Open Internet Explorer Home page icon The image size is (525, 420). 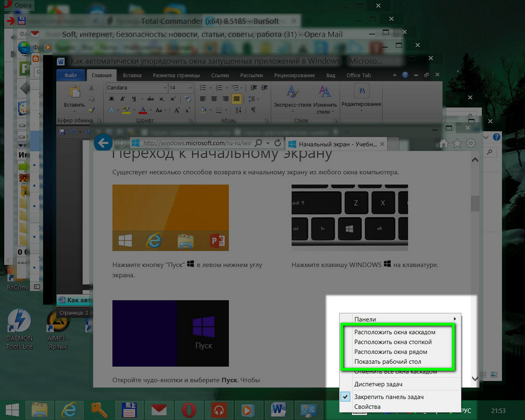444,143
